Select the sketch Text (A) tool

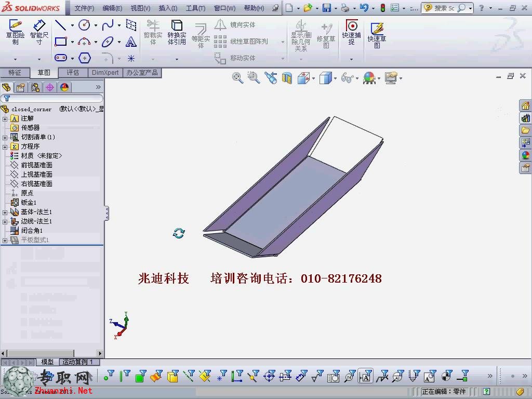coord(131,42)
